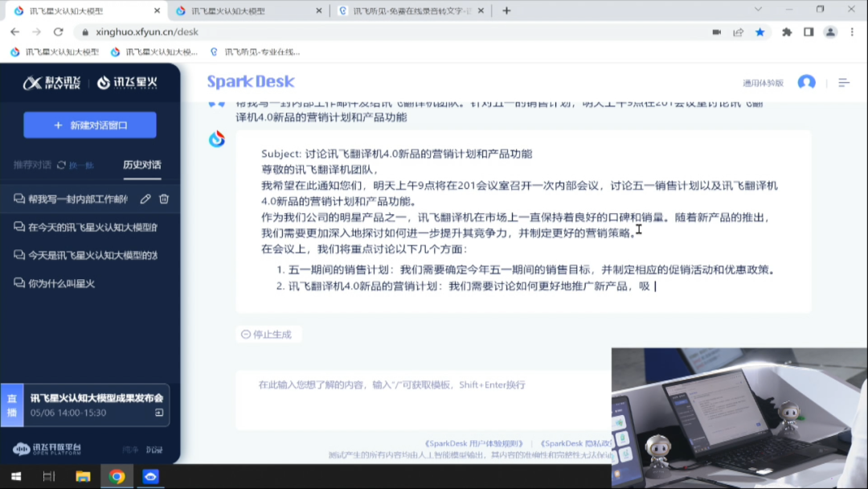Screen dimensions: 868x489
Task: Toggle the Chrome side panel
Action: (809, 32)
